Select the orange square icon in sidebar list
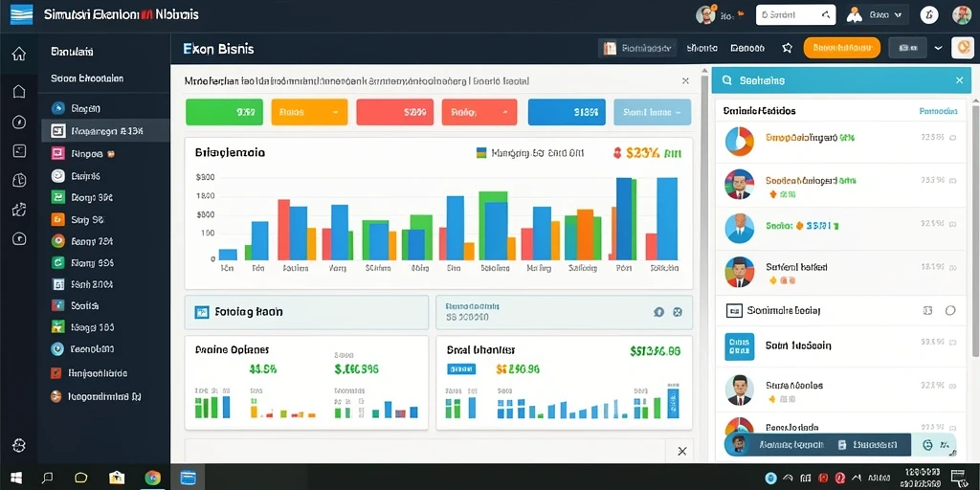 coord(57,219)
